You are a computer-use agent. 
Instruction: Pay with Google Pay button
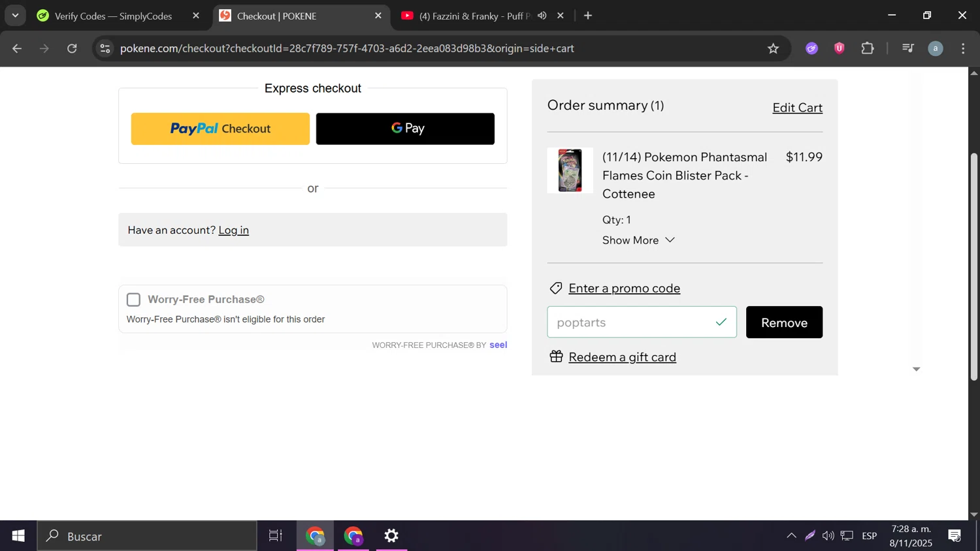coord(405,129)
